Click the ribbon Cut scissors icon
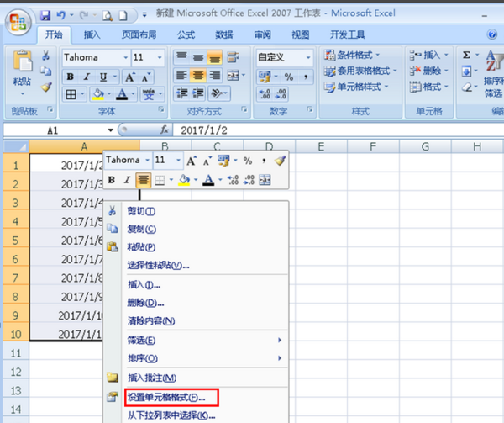The height and width of the screenshot is (423, 504). [45, 56]
